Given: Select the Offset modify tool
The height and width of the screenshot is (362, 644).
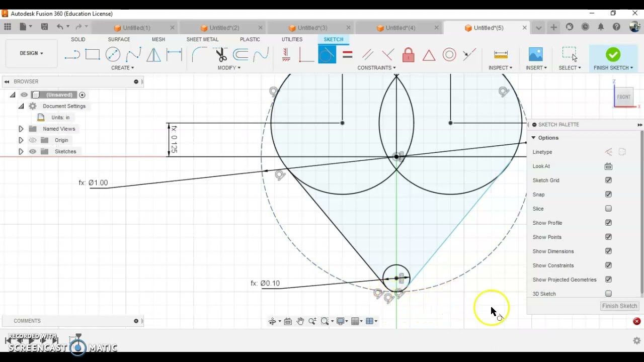Looking at the screenshot, I should pos(240,54).
